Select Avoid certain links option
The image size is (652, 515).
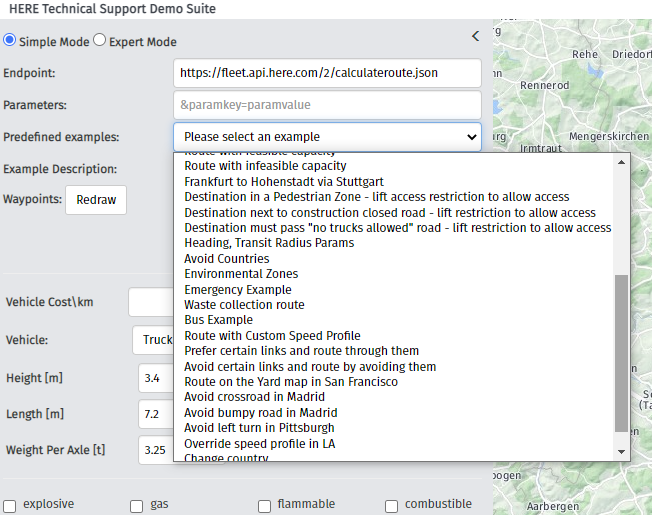pos(310,367)
